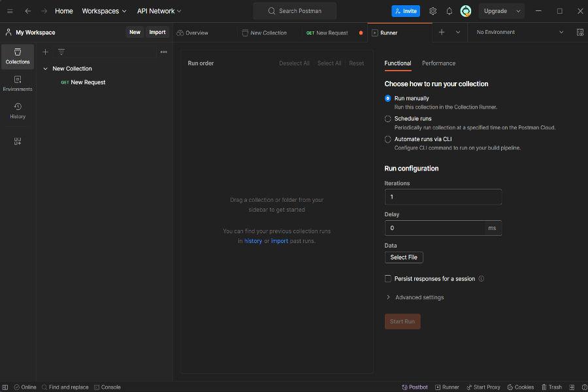Enable Persist responses for a session checkbox

387,279
